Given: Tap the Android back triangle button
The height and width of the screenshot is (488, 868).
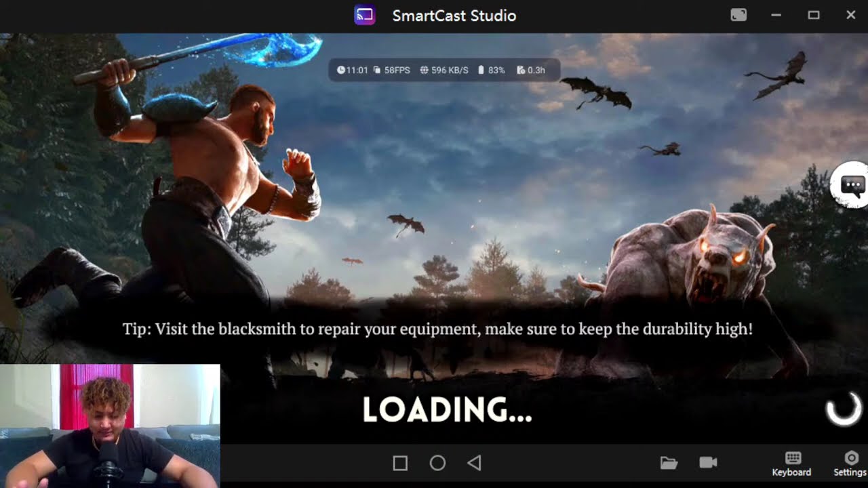Looking at the screenshot, I should point(474,463).
